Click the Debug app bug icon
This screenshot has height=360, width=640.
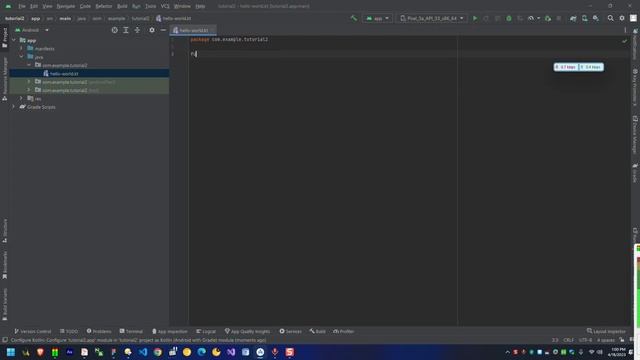pos(509,18)
